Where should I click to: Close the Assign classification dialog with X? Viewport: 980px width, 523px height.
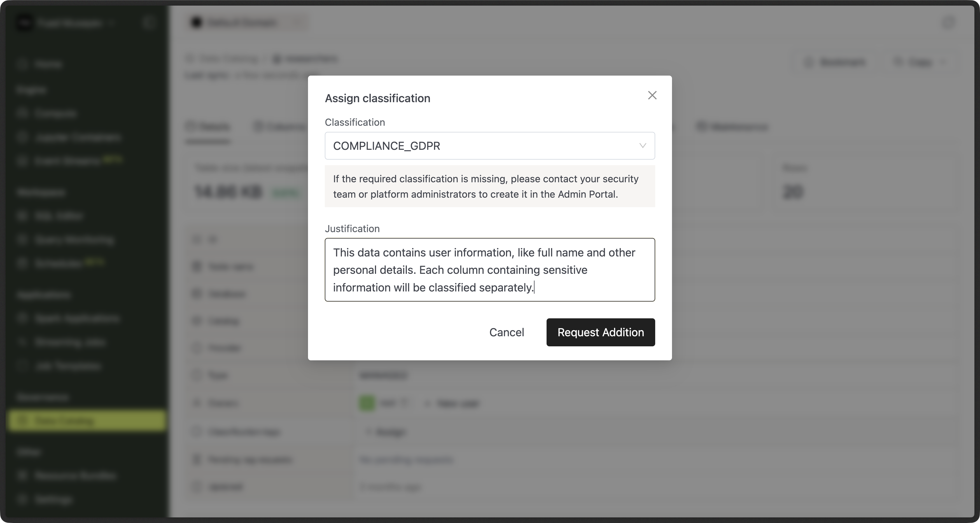652,95
